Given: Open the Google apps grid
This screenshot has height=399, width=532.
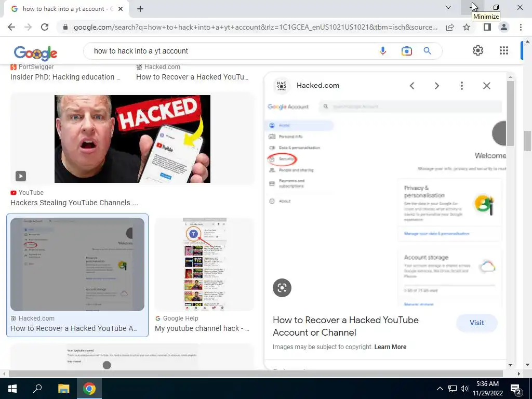Looking at the screenshot, I should coord(504,50).
